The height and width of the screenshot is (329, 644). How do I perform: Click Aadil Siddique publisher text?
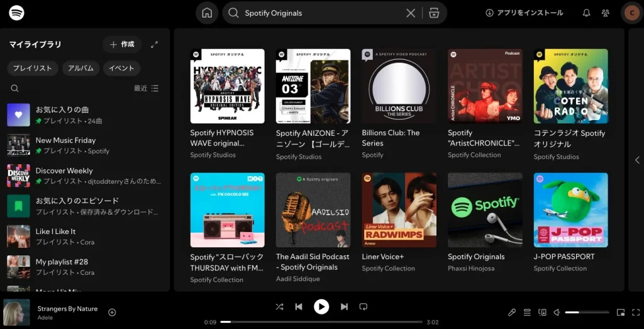pos(297,279)
